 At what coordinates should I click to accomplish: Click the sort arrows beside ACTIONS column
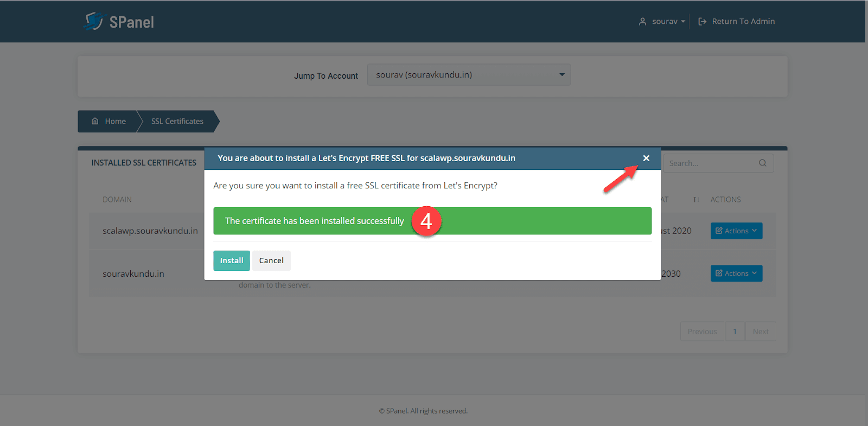tap(696, 200)
